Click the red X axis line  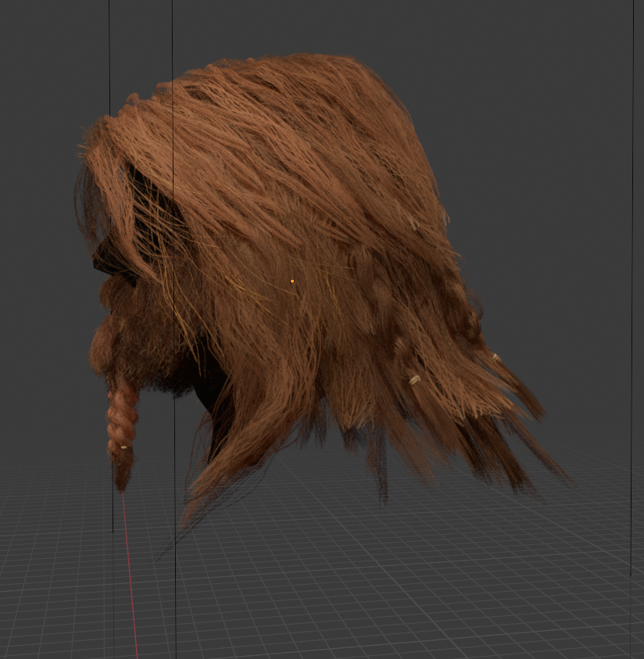pyautogui.click(x=130, y=575)
